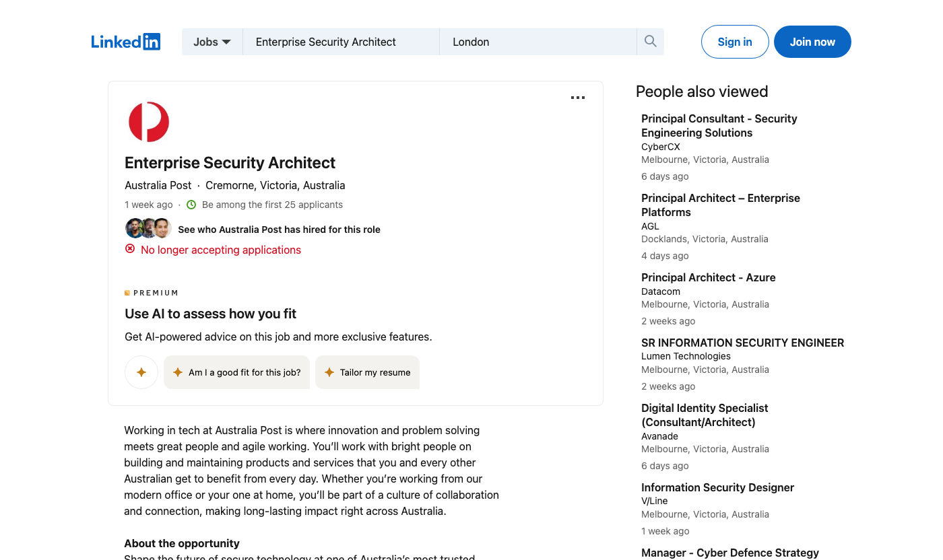Click 'Use AI to assess how you fit' heading

[210, 314]
